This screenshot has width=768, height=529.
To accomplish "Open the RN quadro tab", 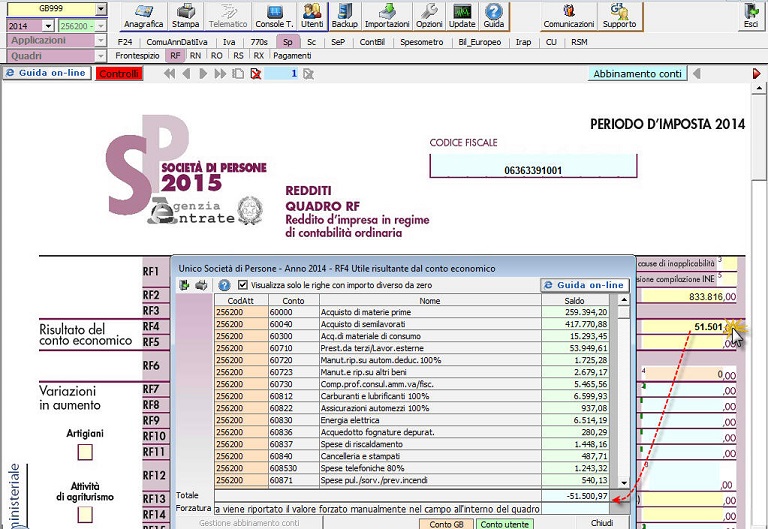I will pyautogui.click(x=195, y=56).
